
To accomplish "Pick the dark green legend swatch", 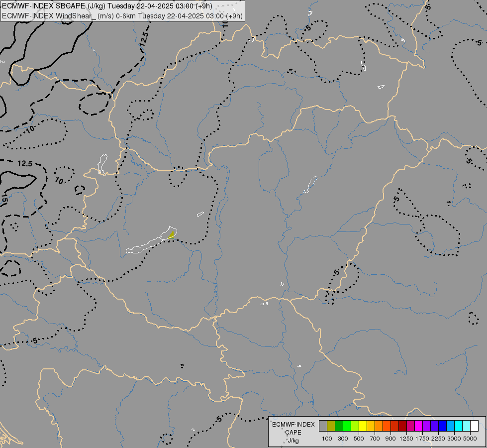I will tap(339, 426).
